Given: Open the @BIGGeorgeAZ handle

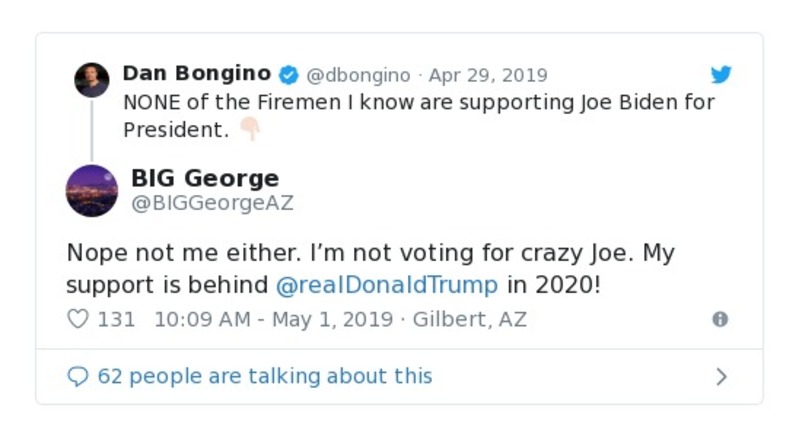Looking at the screenshot, I should [212, 203].
